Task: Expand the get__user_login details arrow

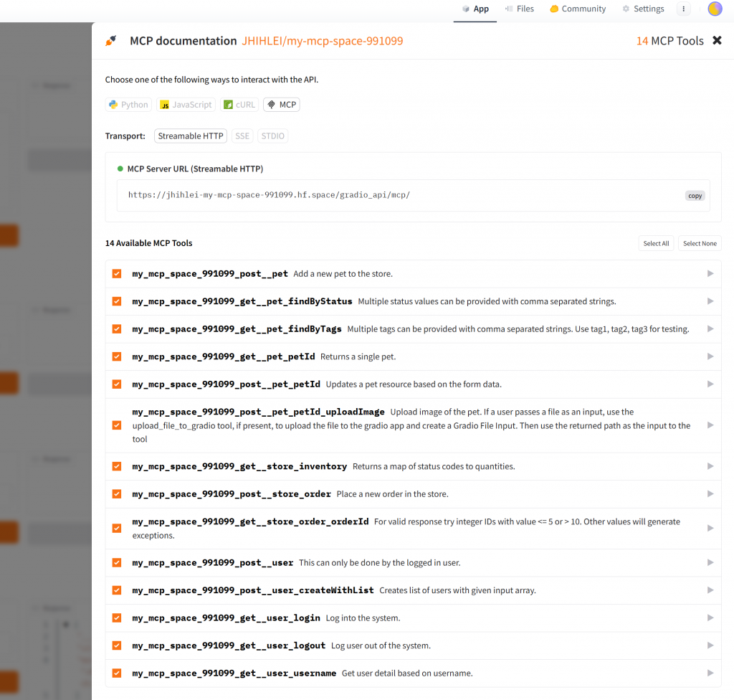Action: pos(710,618)
